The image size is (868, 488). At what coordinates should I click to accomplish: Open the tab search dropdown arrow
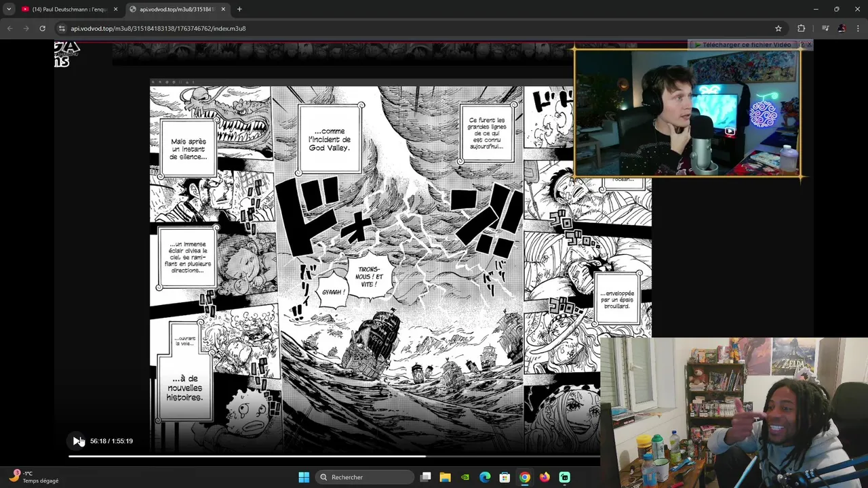click(9, 9)
